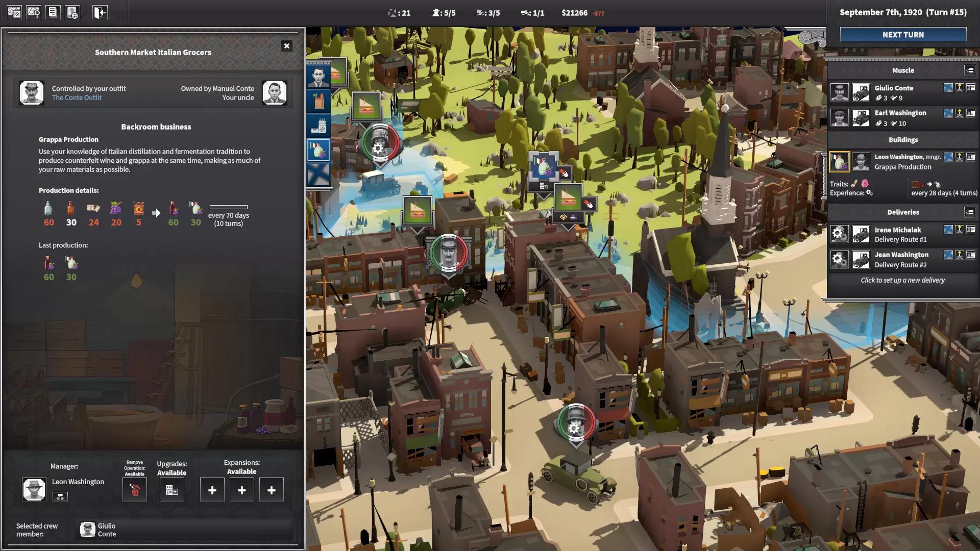
Task: Toggle blue map highlight for Giulio Conte
Action: 948,88
